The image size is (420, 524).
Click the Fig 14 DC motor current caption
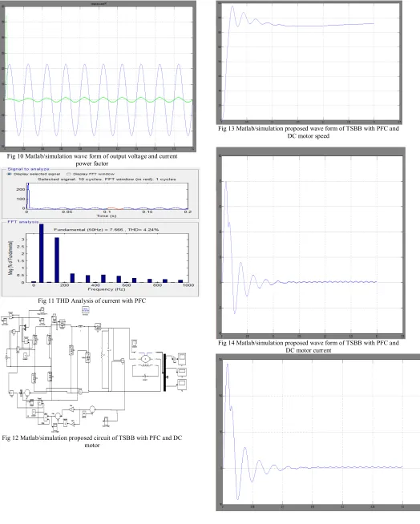click(309, 347)
